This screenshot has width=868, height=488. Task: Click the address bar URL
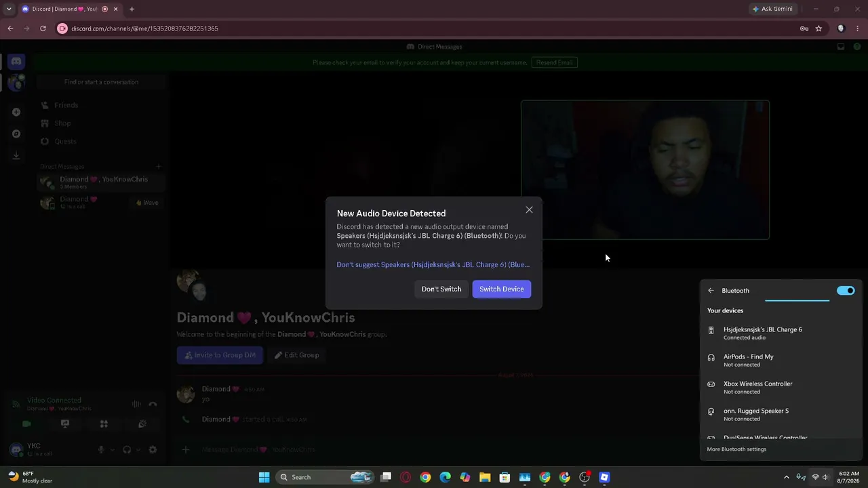(x=144, y=28)
